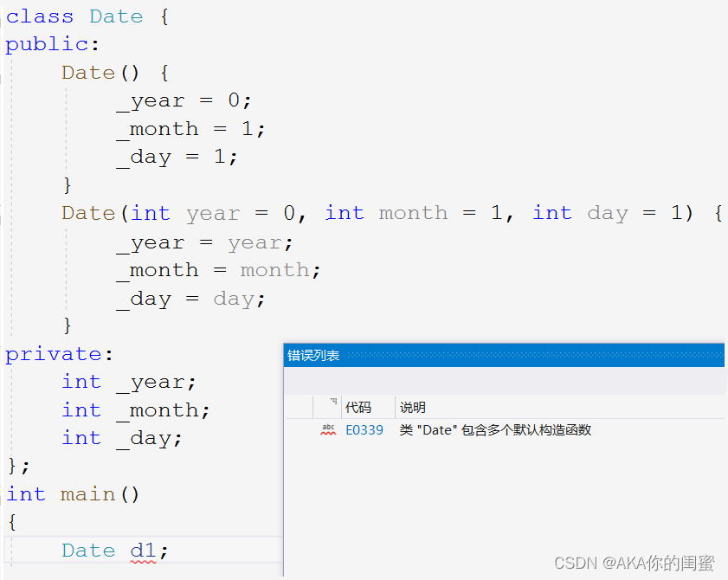
Task: Click the error list toolbar strip above columns
Action: coord(504,381)
